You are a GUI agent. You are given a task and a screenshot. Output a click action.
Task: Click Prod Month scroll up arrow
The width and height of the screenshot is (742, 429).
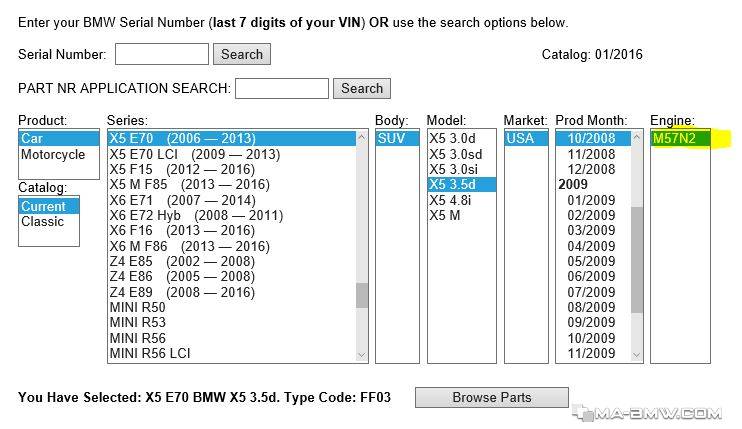point(637,137)
